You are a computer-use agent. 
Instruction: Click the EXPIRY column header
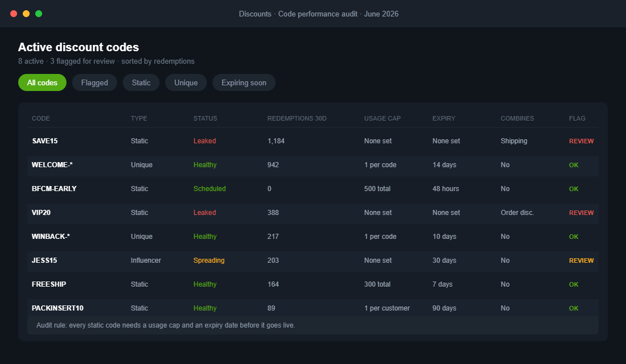(444, 118)
